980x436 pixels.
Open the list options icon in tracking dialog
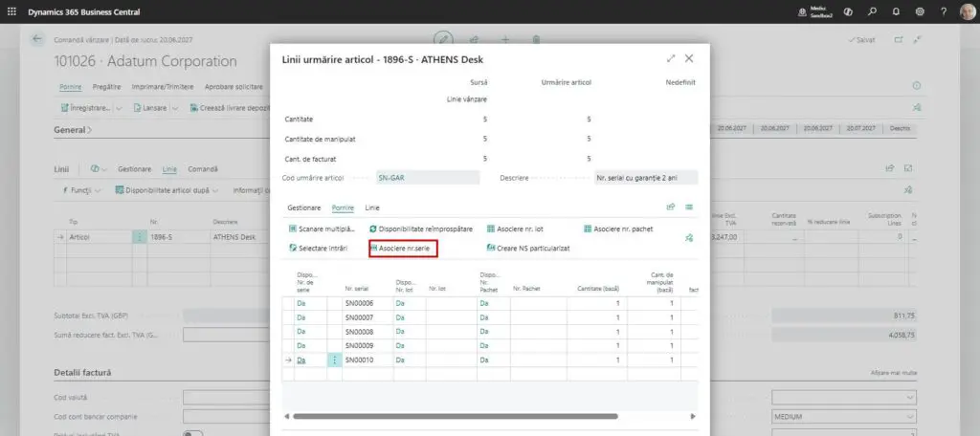689,207
